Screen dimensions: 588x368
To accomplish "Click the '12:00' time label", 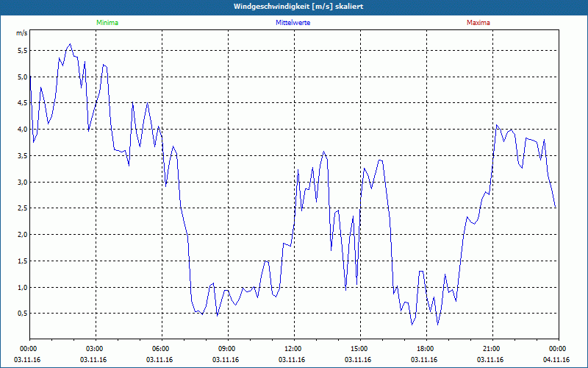I will 295,349.
